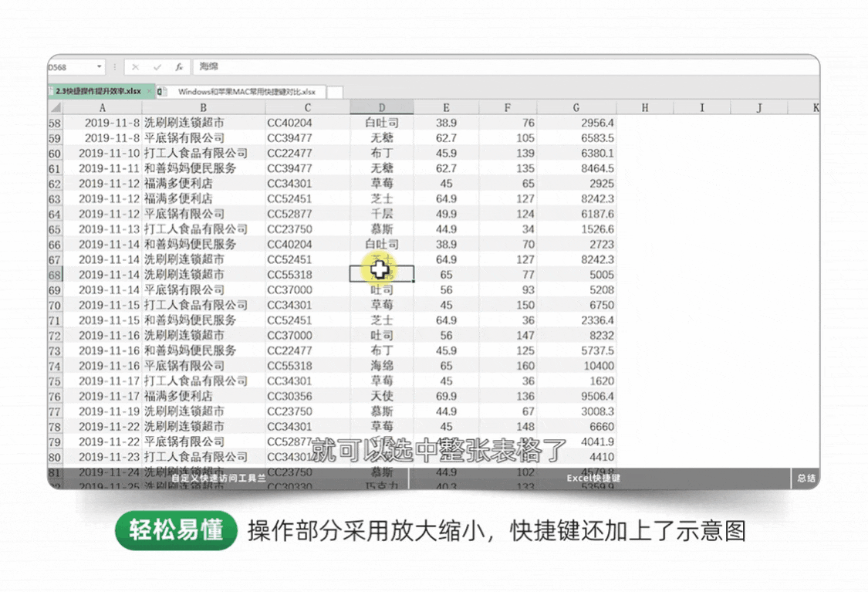Click the blank new-workbook tab
The width and height of the screenshot is (868, 592).
[x=334, y=92]
